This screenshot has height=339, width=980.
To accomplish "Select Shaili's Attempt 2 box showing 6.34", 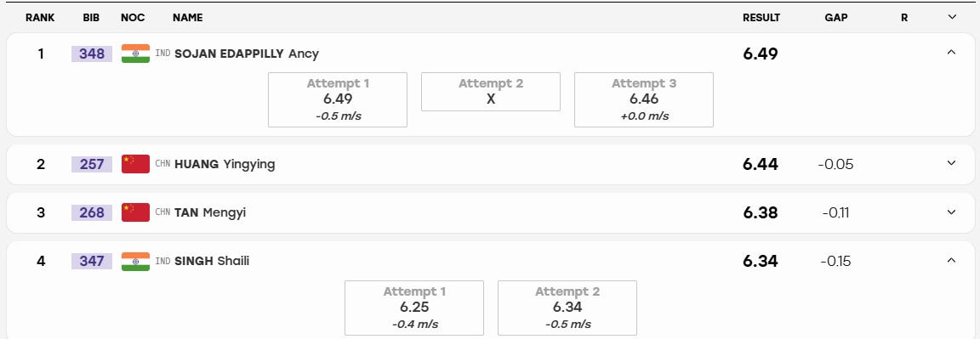I will (567, 308).
